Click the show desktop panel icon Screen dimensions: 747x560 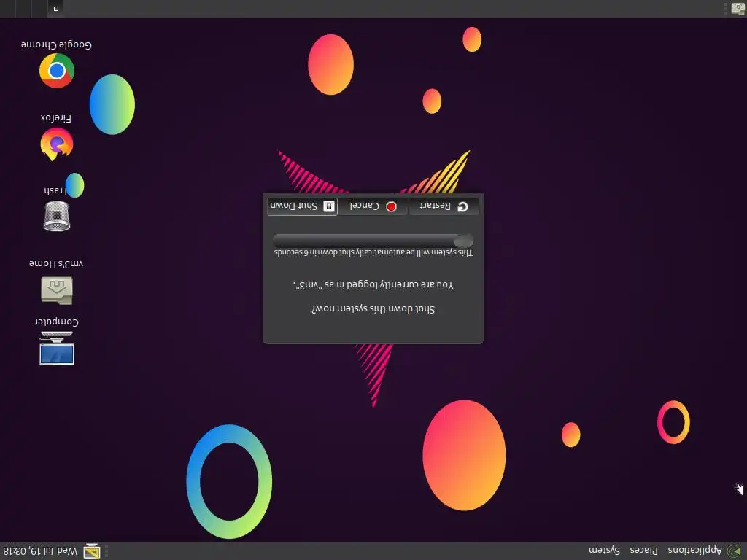coord(738,9)
